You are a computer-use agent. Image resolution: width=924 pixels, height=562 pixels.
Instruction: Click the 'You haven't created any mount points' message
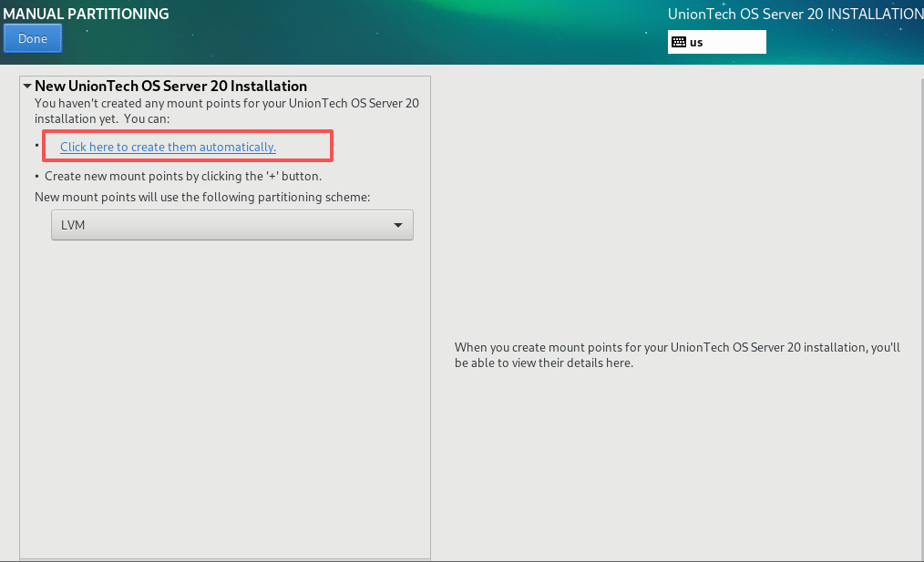(x=227, y=111)
